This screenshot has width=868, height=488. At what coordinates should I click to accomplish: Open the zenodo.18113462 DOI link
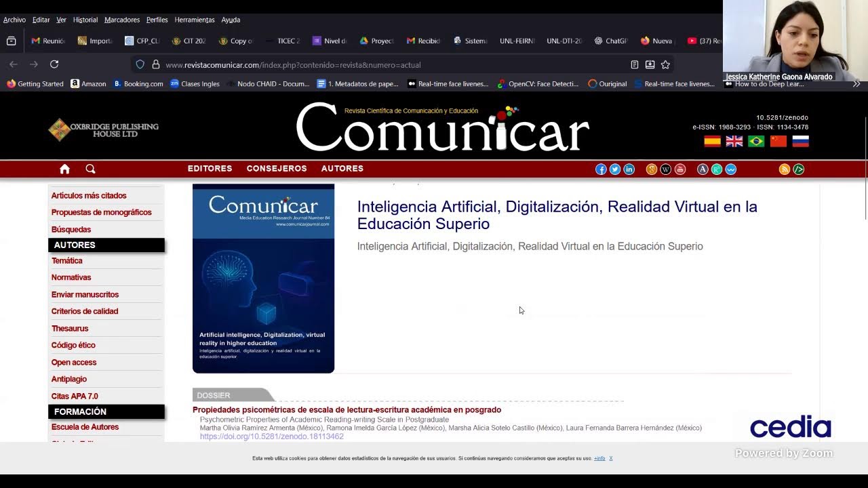tap(272, 436)
